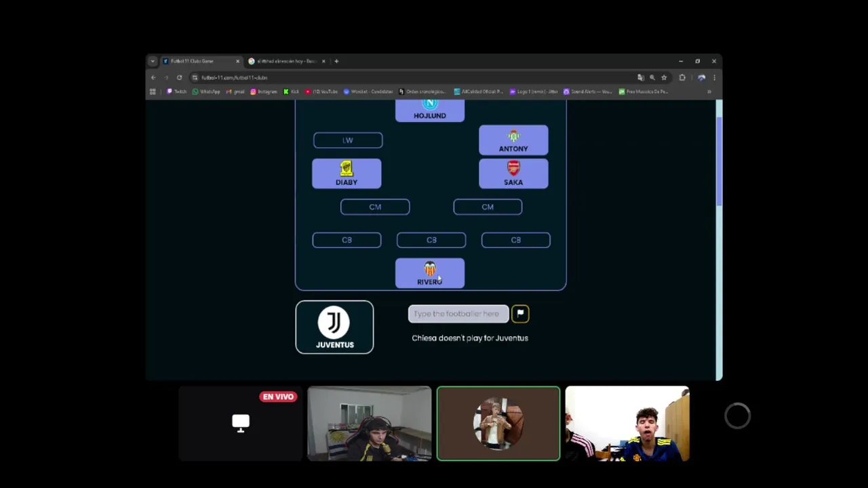Select the empty LW position slot
This screenshot has width=868, height=488.
click(x=348, y=140)
